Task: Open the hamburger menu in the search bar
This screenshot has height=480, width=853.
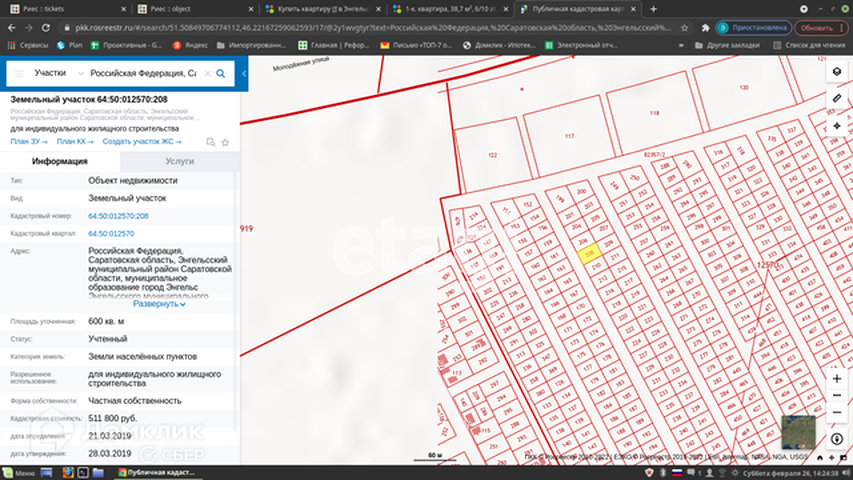Action: [x=19, y=73]
